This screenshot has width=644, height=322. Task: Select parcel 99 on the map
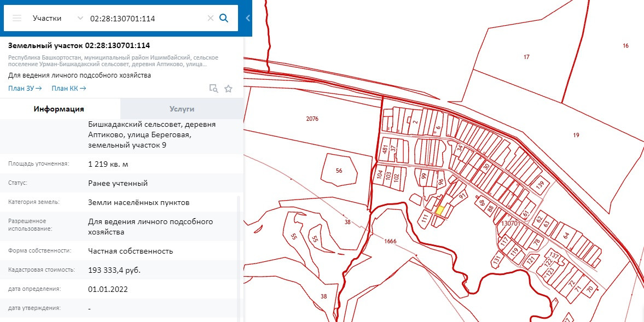pos(423,177)
